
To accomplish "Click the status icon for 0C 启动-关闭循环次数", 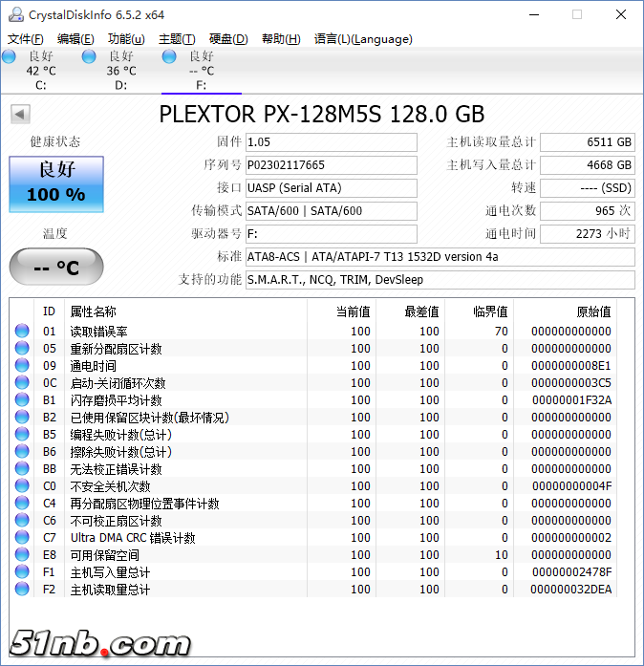I will (22, 382).
